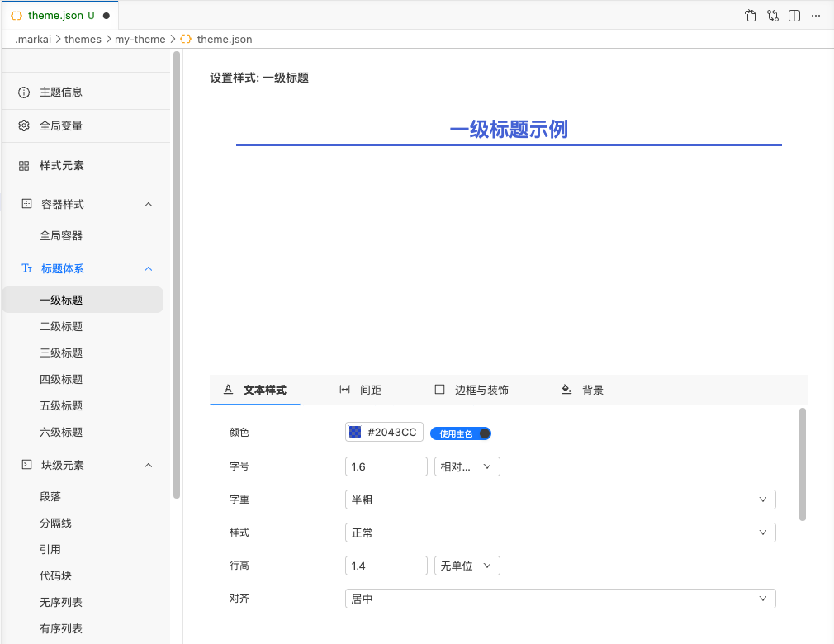Select 代码块 in the sidebar
This screenshot has height=644, width=834.
coord(83,576)
